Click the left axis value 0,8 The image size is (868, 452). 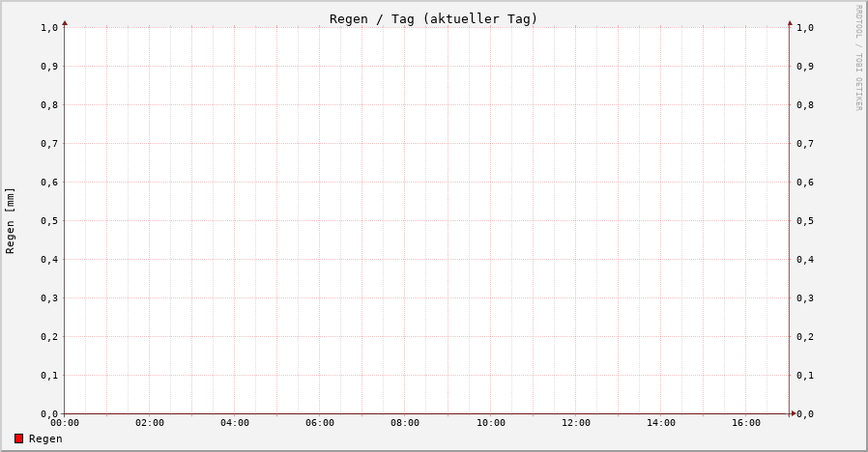[49, 105]
